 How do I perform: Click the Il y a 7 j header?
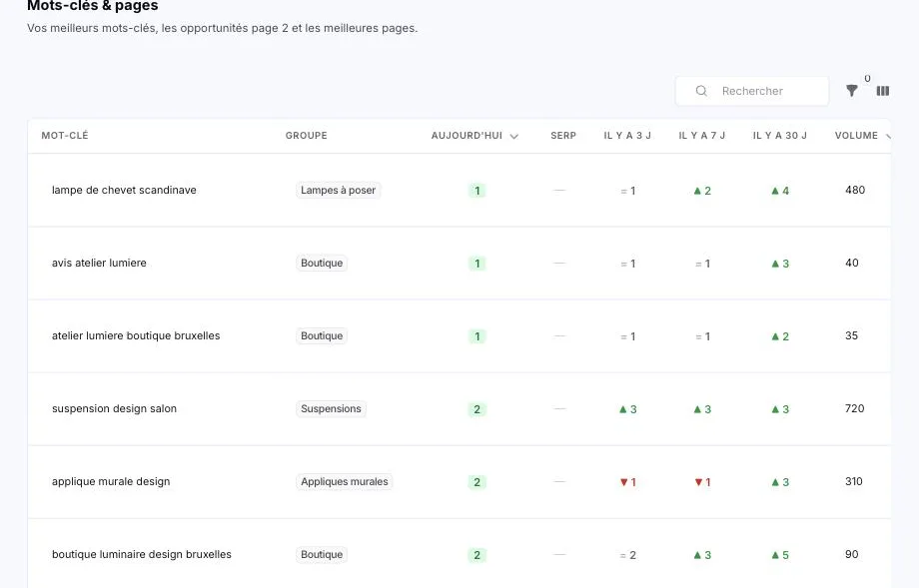[x=701, y=136]
